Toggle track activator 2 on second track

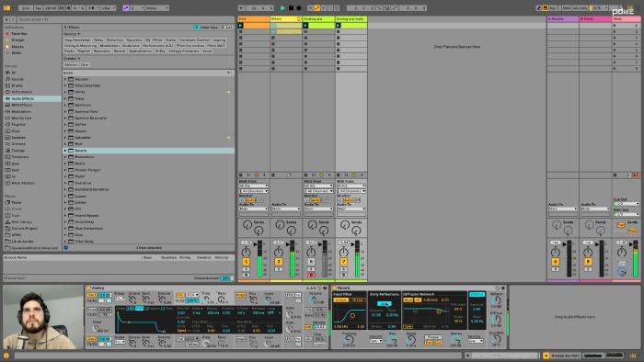(x=278, y=262)
